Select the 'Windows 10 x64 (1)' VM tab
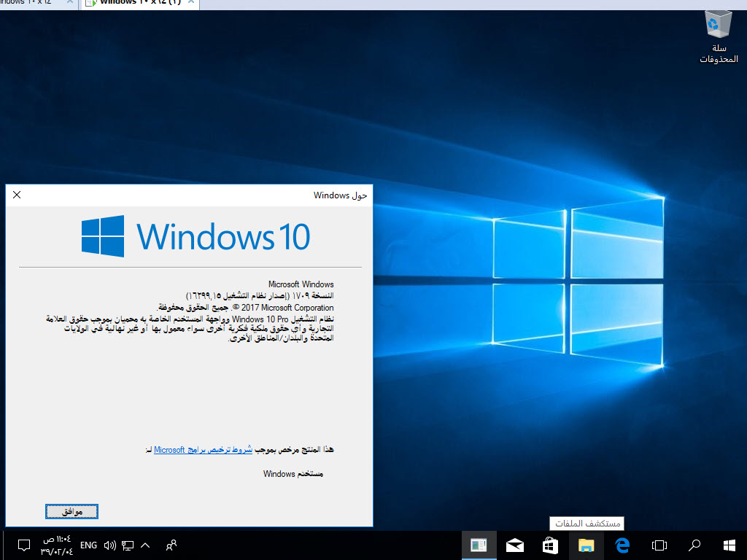The width and height of the screenshot is (747, 560). 140,2
